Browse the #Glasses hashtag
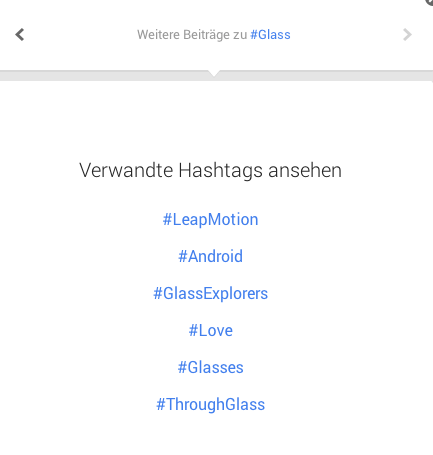Image resolution: width=433 pixels, height=455 pixels. (x=210, y=367)
